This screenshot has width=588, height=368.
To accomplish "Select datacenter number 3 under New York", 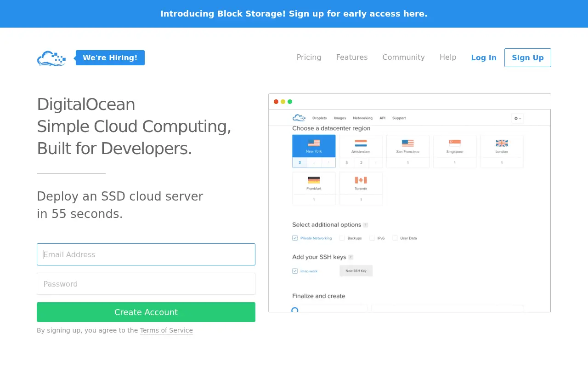I will click(x=300, y=163).
